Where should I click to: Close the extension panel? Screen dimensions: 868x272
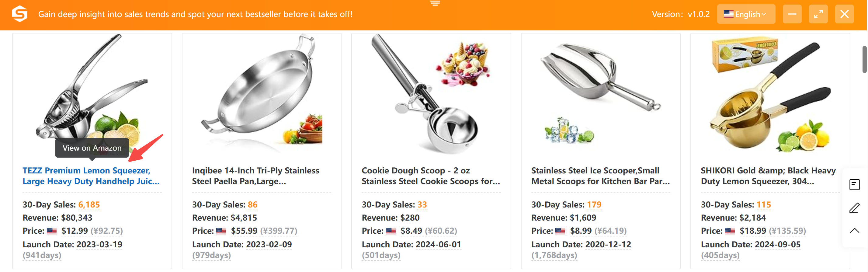(x=844, y=14)
